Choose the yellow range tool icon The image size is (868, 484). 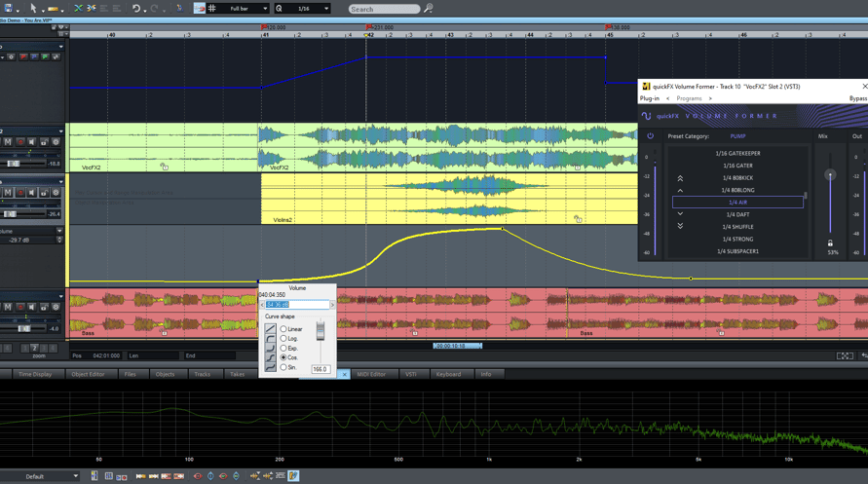[53, 9]
